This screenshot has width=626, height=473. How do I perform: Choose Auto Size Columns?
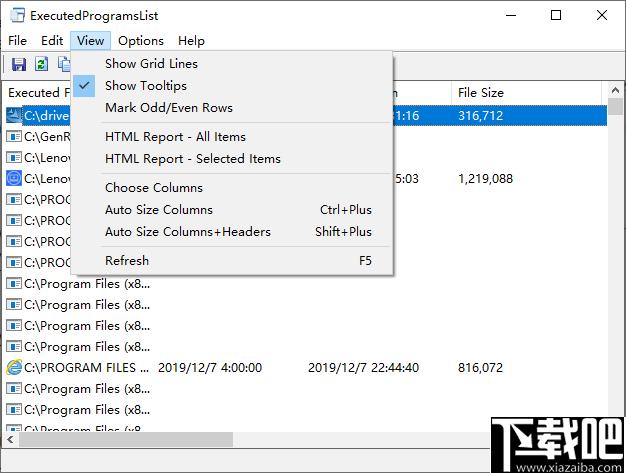pyautogui.click(x=232, y=210)
